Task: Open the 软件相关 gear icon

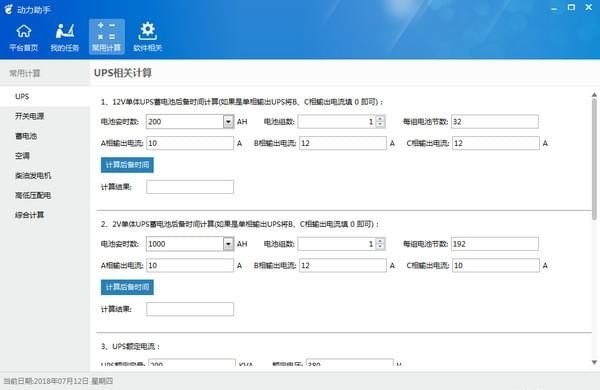Action: 148,37
